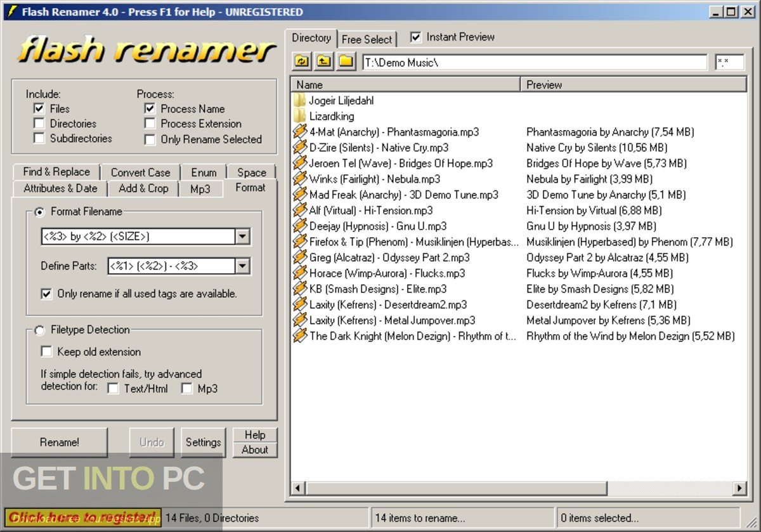Select the Format Filename radio button
This screenshot has width=761, height=532.
[40, 212]
